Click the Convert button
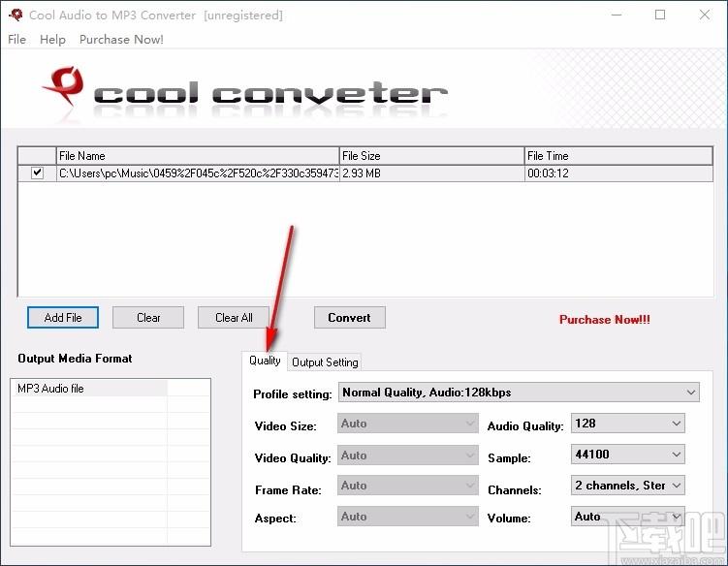728x566 pixels. pyautogui.click(x=350, y=318)
